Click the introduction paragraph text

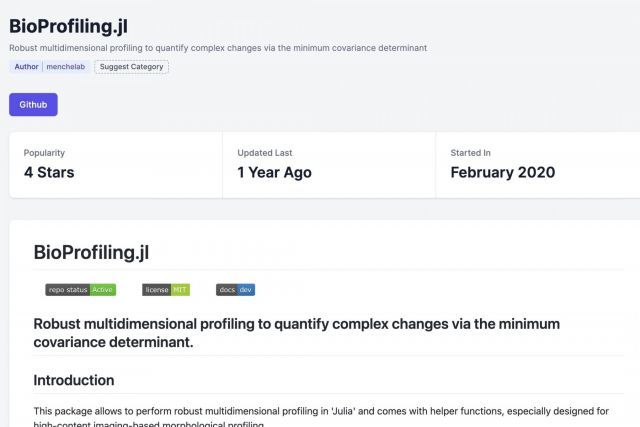(300, 411)
